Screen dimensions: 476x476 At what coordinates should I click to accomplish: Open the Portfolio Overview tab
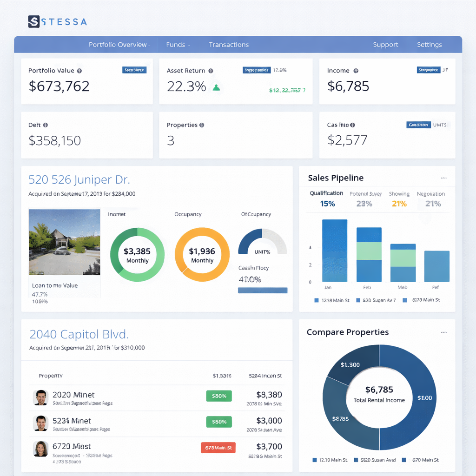click(x=118, y=45)
